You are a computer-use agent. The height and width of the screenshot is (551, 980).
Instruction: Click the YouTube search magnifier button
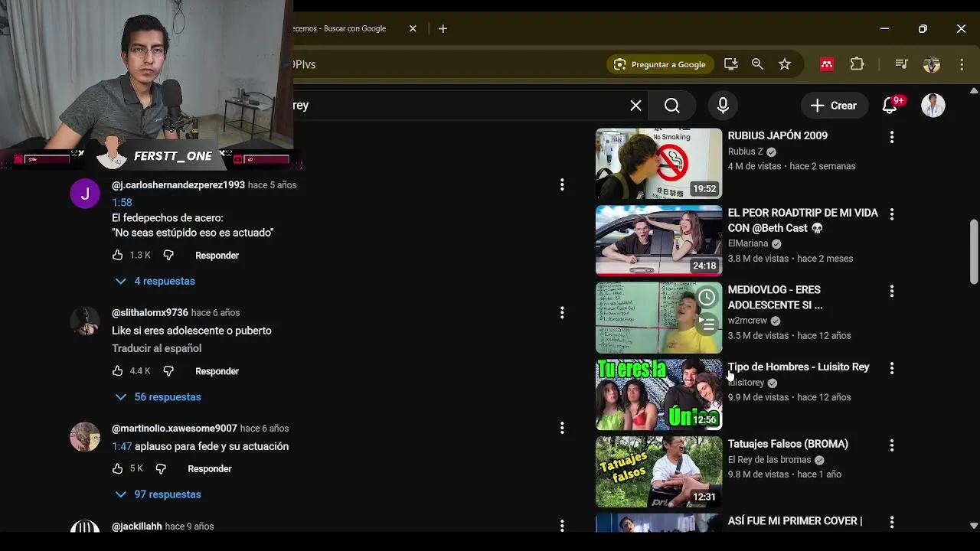click(x=671, y=106)
